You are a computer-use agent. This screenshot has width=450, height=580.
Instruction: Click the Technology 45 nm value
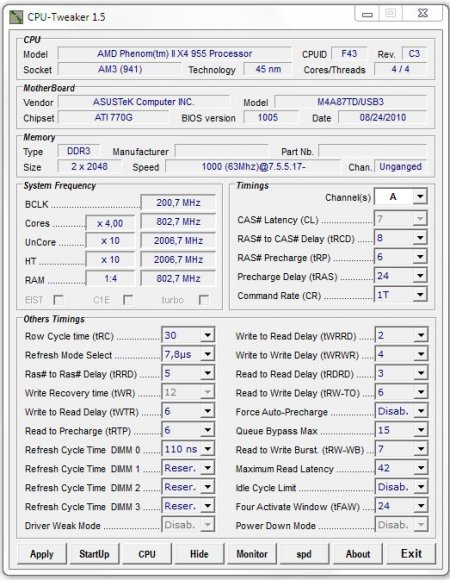pos(268,69)
